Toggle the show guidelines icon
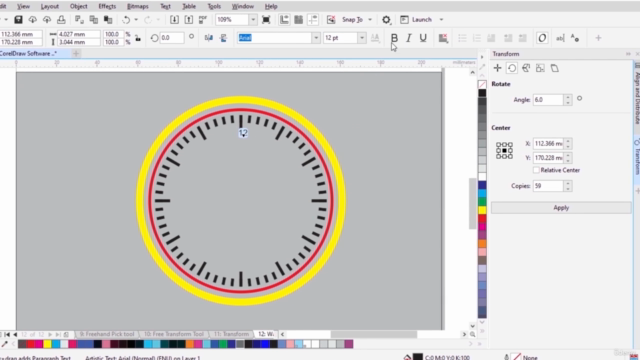Screen dimensions: 640x360 tap(313, 20)
